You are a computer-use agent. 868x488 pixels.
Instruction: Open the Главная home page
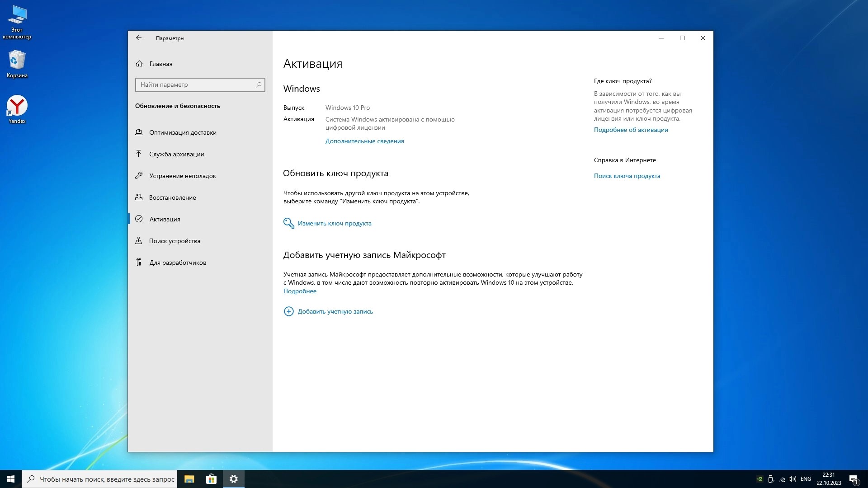click(160, 64)
